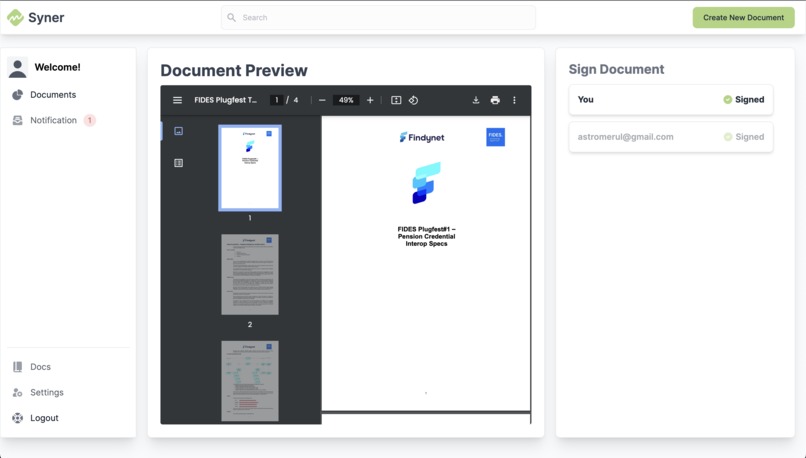Open Docs in the sidebar
Viewport: 806px width, 458px height.
coord(40,367)
